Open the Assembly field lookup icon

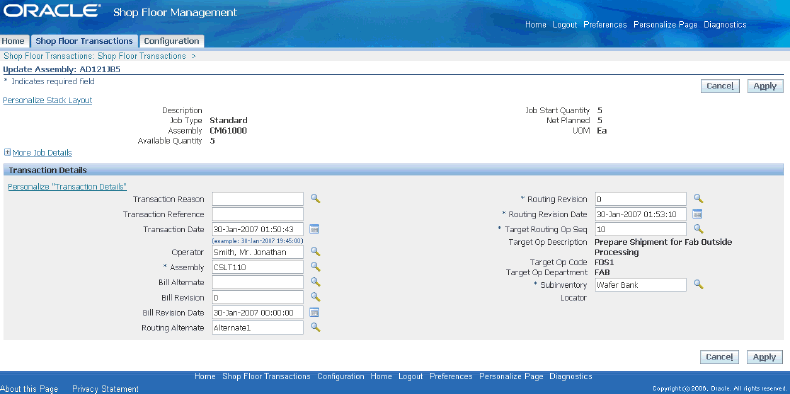click(315, 267)
